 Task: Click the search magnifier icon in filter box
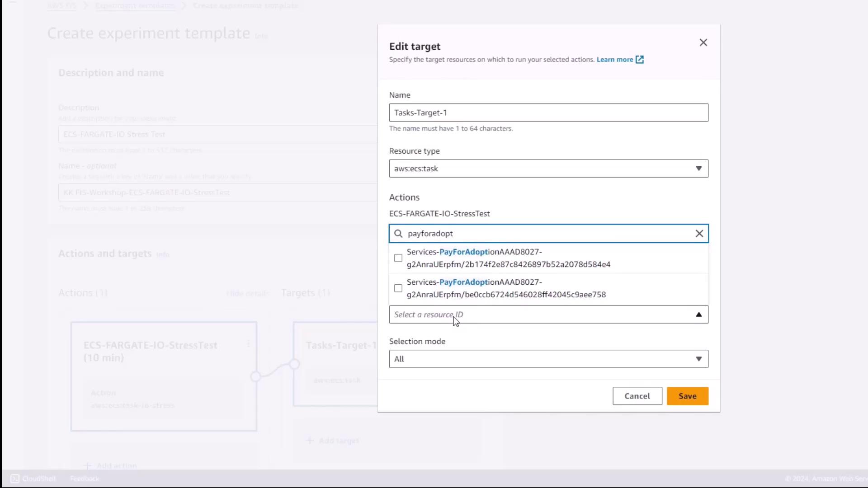click(x=398, y=234)
